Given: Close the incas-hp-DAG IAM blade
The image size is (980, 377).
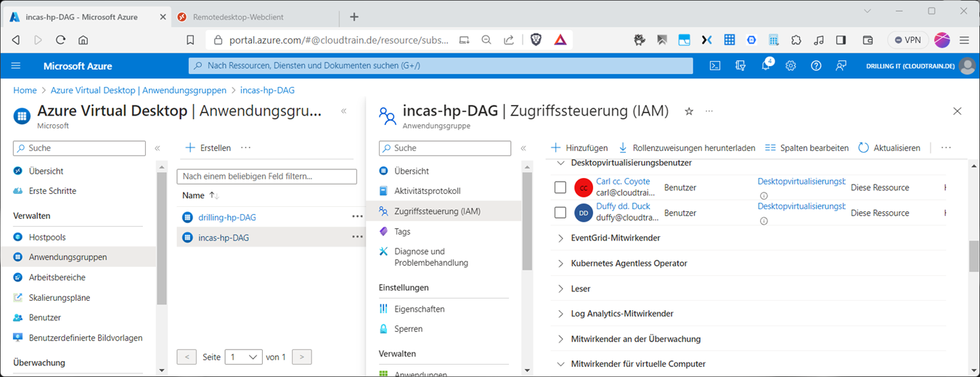Looking at the screenshot, I should pyautogui.click(x=957, y=111).
